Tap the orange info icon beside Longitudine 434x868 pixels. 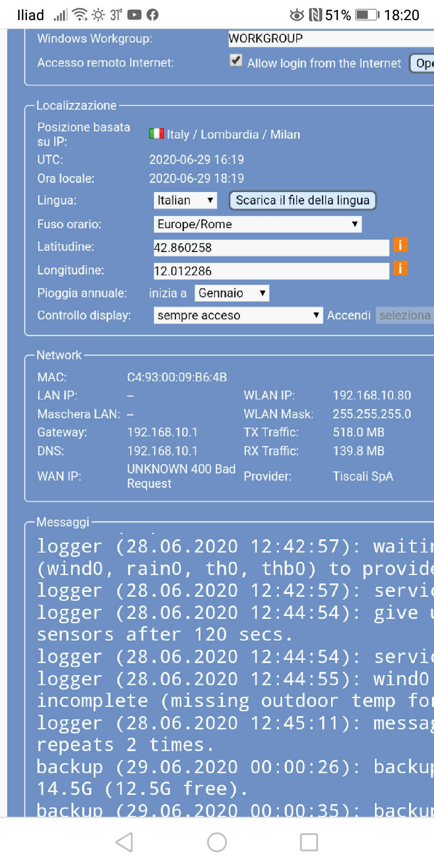(400, 268)
